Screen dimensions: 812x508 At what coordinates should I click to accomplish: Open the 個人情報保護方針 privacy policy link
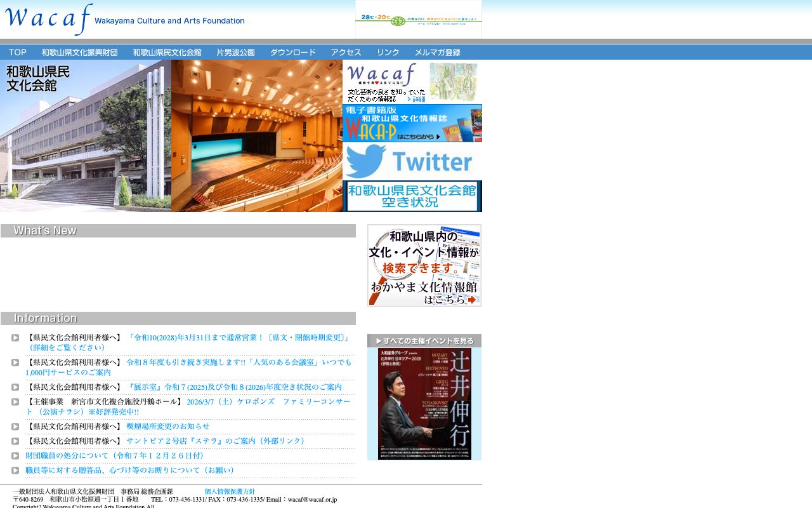click(229, 491)
